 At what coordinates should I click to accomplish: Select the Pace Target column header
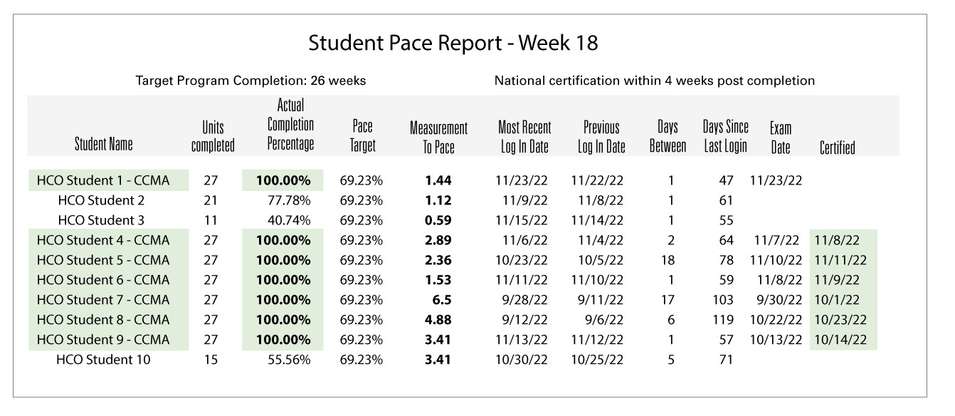pyautogui.click(x=363, y=136)
